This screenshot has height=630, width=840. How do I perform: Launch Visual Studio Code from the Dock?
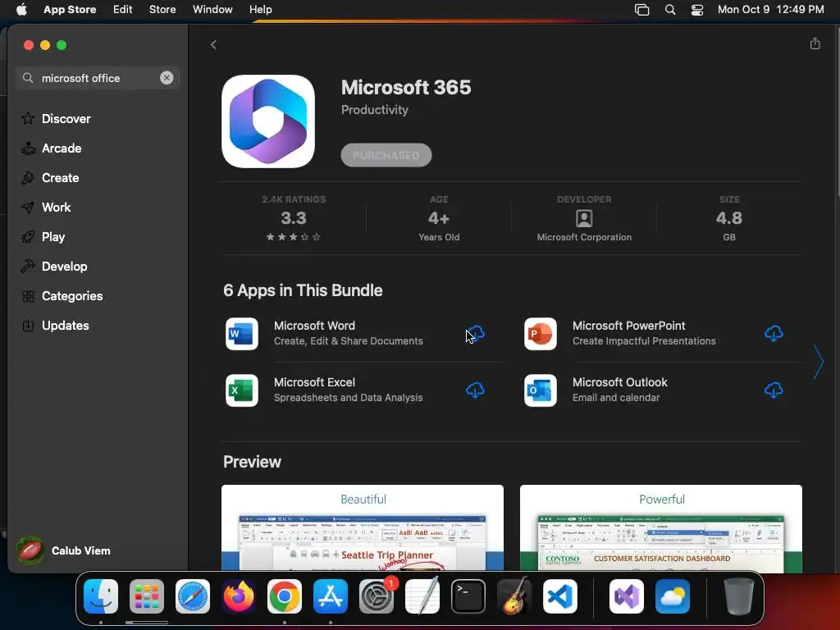pos(559,596)
